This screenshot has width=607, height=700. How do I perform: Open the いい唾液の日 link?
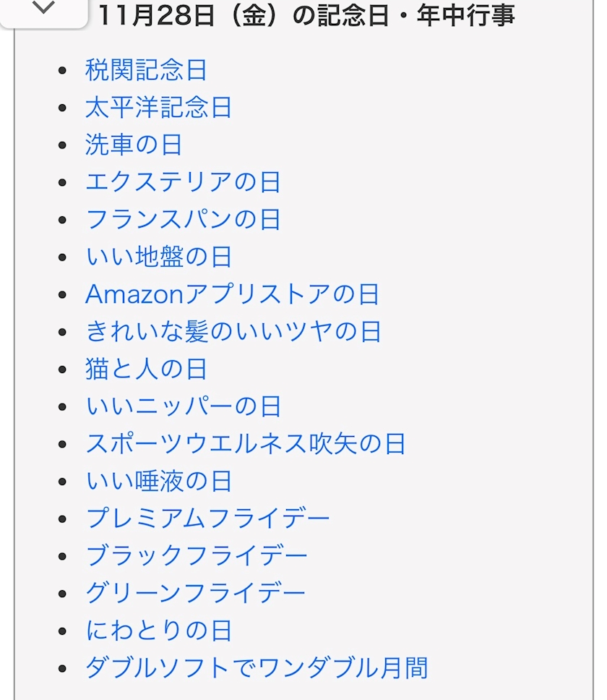click(158, 481)
